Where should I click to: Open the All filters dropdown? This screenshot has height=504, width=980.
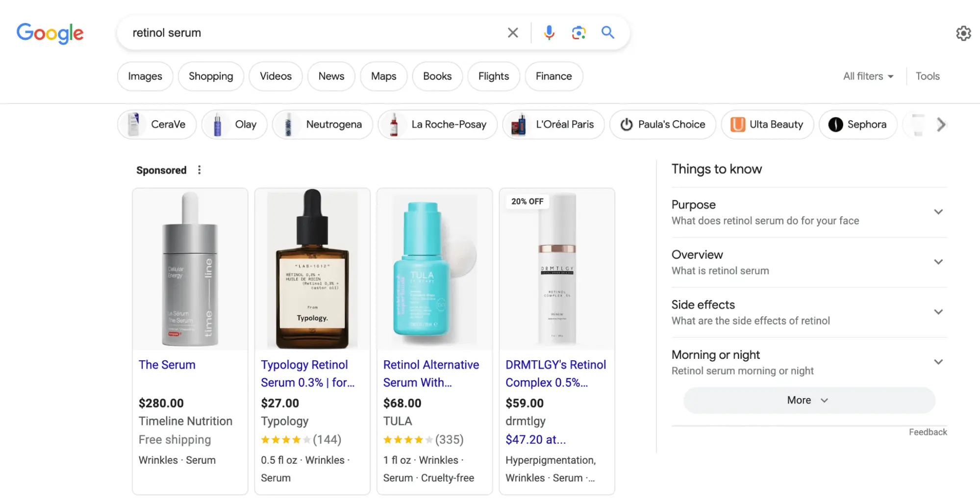[x=868, y=76]
